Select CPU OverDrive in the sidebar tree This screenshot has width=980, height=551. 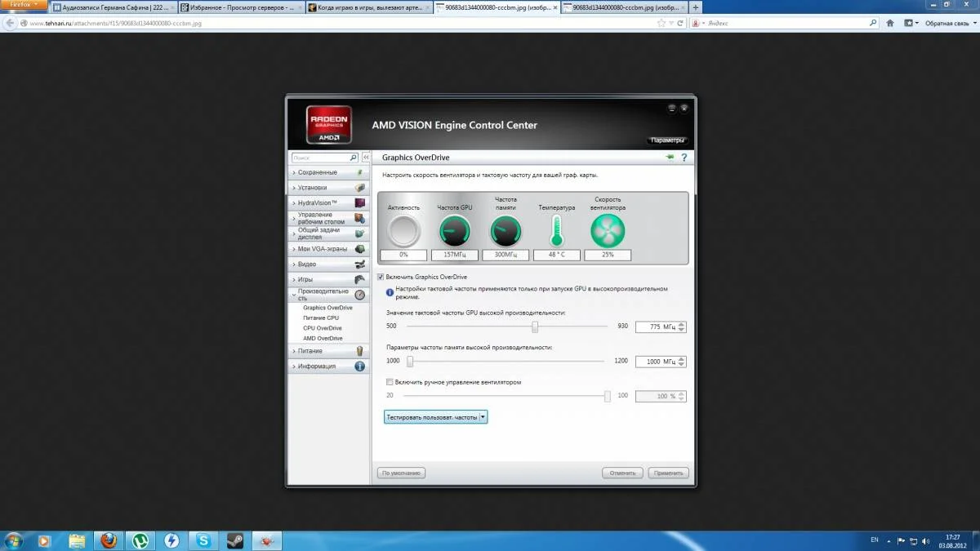tap(322, 328)
